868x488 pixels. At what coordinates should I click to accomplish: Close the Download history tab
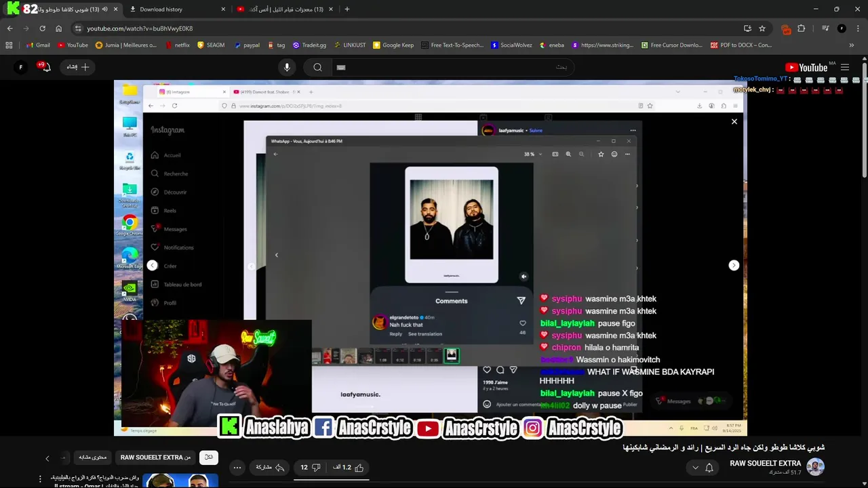click(223, 9)
